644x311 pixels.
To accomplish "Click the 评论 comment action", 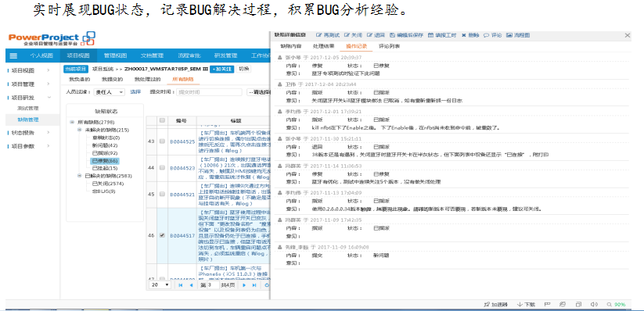I will [493, 36].
